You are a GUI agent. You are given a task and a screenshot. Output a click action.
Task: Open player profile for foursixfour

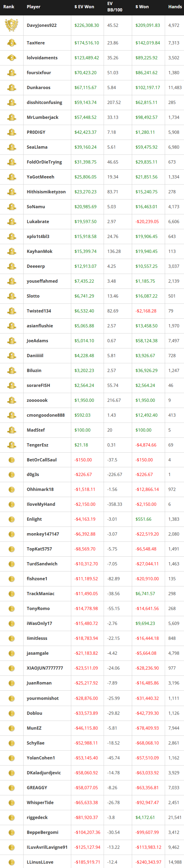[39, 73]
